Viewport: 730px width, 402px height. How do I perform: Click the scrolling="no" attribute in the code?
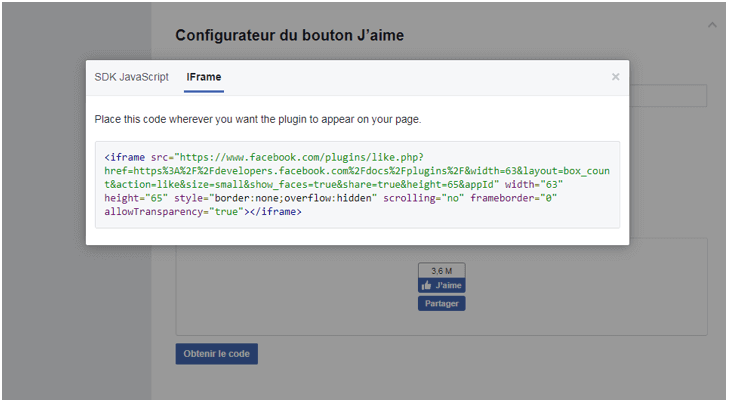[x=424, y=198]
